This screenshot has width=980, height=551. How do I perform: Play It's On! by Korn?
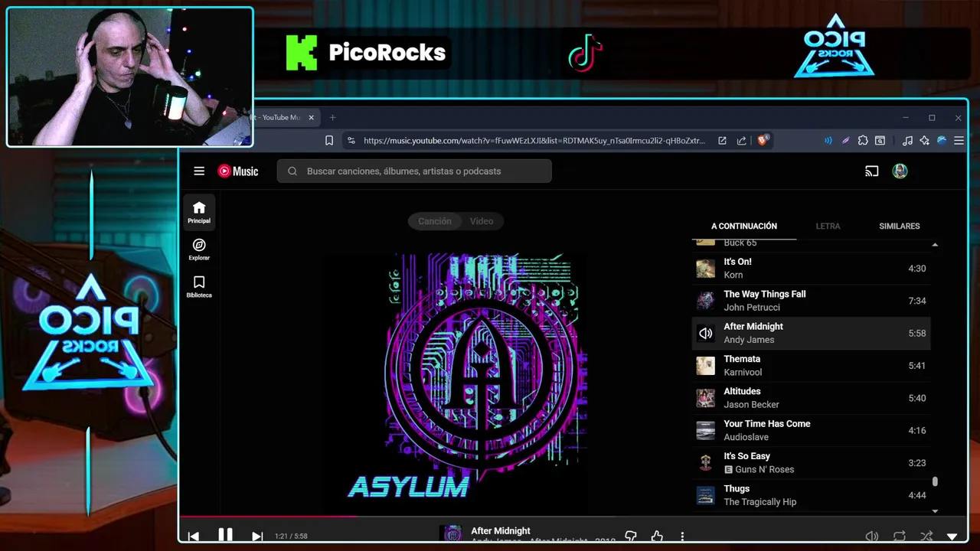coord(811,269)
